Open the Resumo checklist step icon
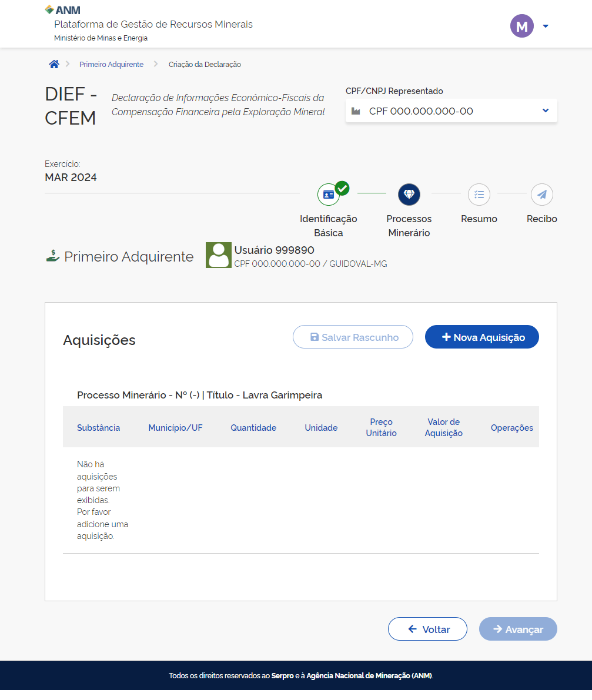 [479, 195]
